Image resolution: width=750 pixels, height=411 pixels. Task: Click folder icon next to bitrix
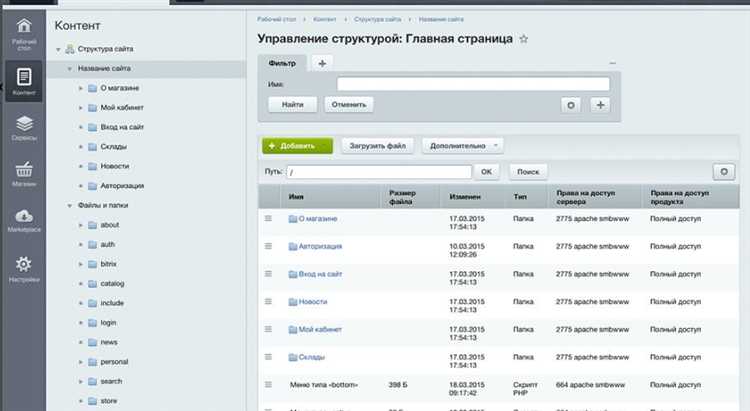[x=93, y=264]
